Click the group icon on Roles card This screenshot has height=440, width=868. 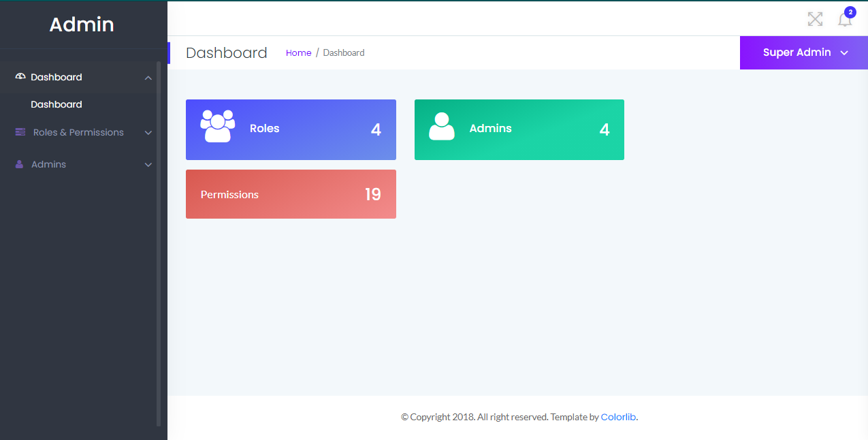click(x=218, y=126)
